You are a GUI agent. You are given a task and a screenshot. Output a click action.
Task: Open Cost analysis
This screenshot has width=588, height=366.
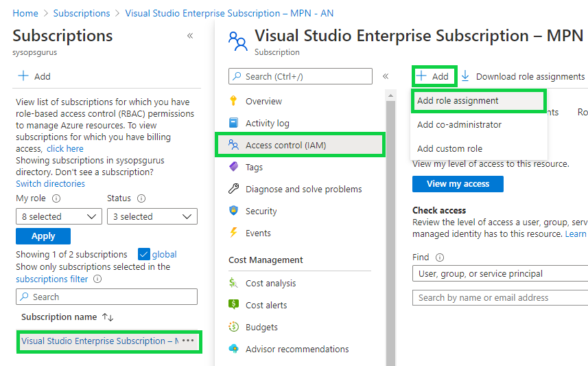tap(270, 283)
